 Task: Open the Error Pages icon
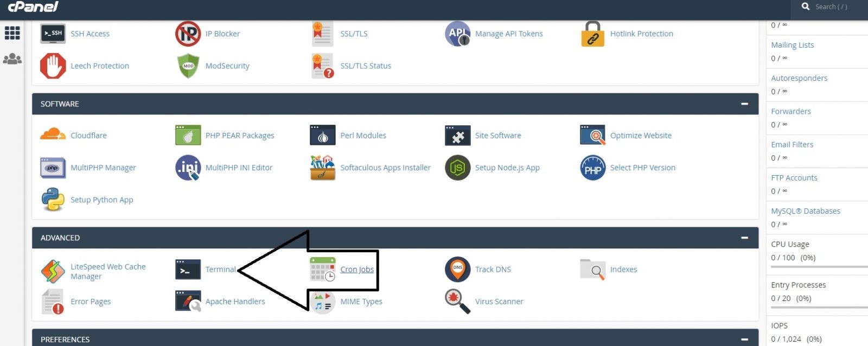(x=53, y=302)
